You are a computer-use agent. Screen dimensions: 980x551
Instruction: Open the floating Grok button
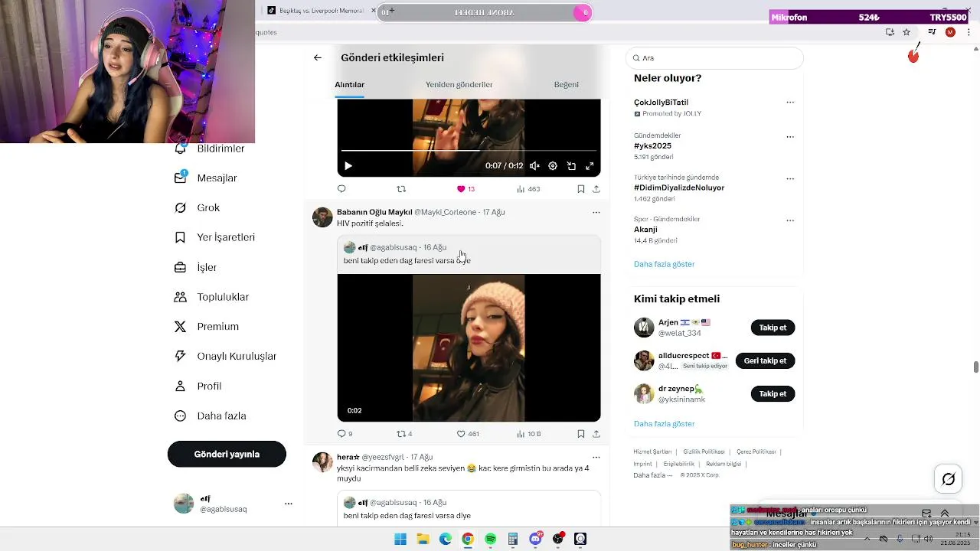949,479
